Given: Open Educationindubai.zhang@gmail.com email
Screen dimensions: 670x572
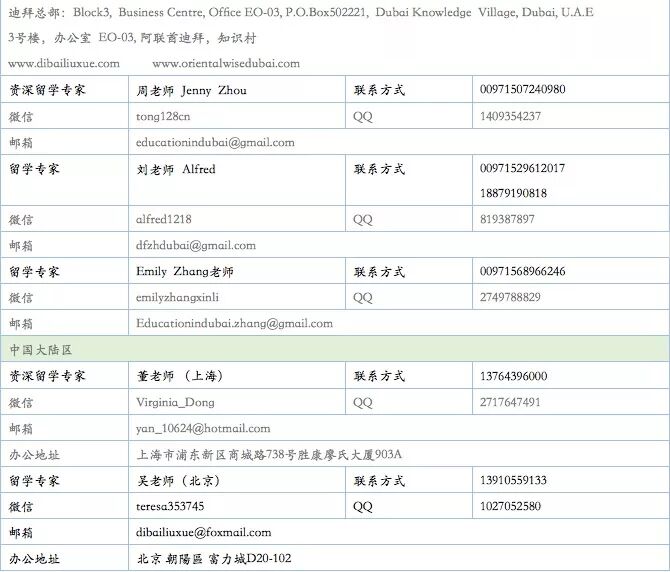Looking at the screenshot, I should [234, 323].
